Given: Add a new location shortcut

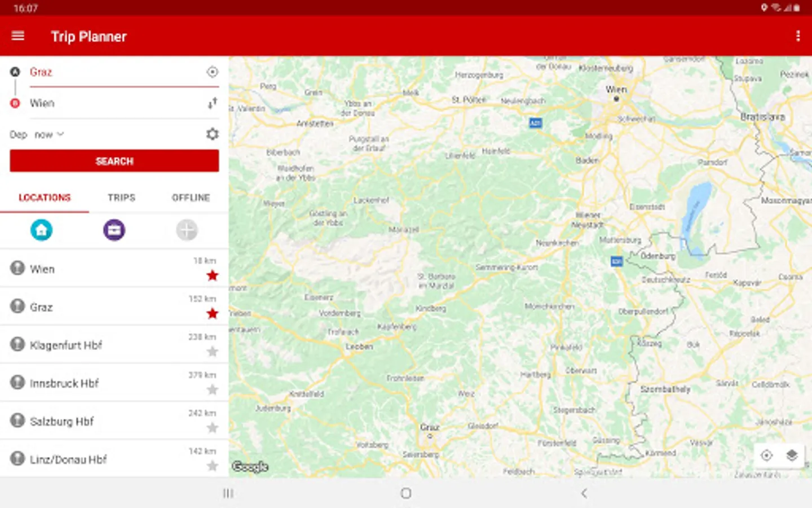Looking at the screenshot, I should [x=187, y=230].
